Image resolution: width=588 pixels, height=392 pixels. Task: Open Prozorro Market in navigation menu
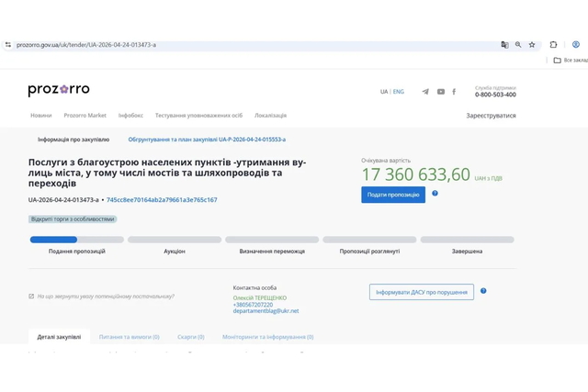(x=85, y=116)
